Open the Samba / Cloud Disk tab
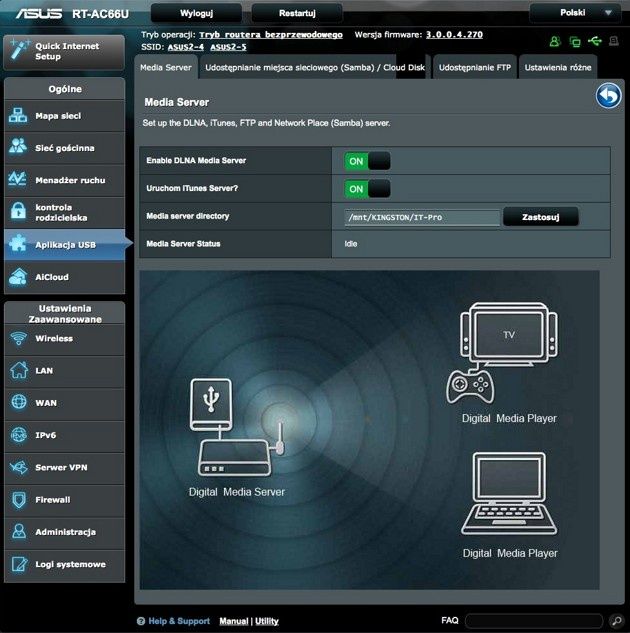The height and width of the screenshot is (633, 630). point(314,67)
